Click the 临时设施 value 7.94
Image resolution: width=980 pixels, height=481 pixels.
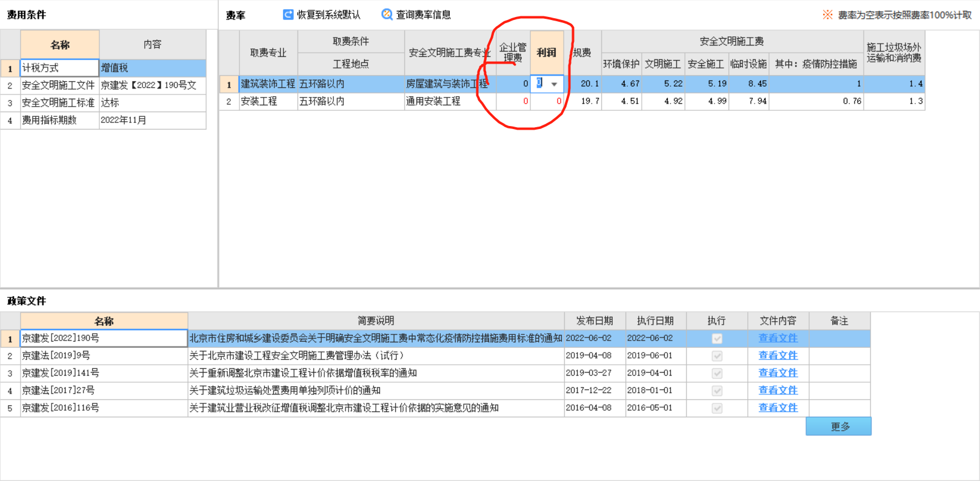[x=749, y=101]
